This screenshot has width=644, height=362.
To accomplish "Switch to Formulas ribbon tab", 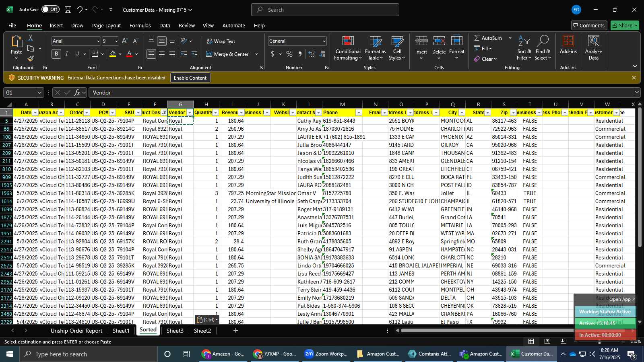I will (140, 25).
